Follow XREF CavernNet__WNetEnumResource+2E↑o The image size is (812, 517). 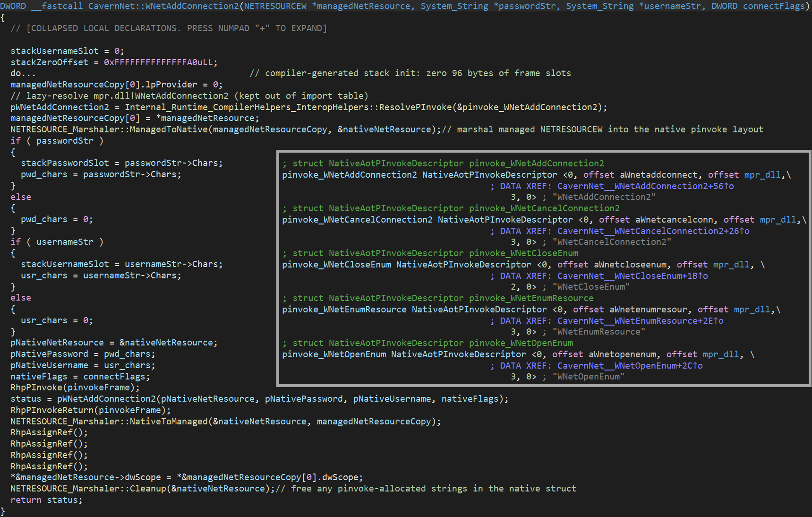[x=640, y=321]
